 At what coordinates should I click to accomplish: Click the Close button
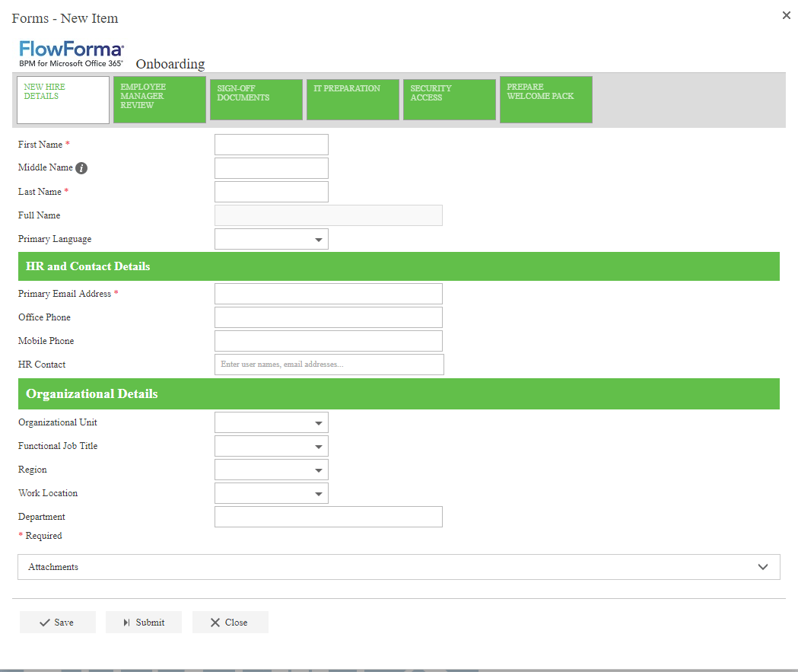[x=230, y=622]
